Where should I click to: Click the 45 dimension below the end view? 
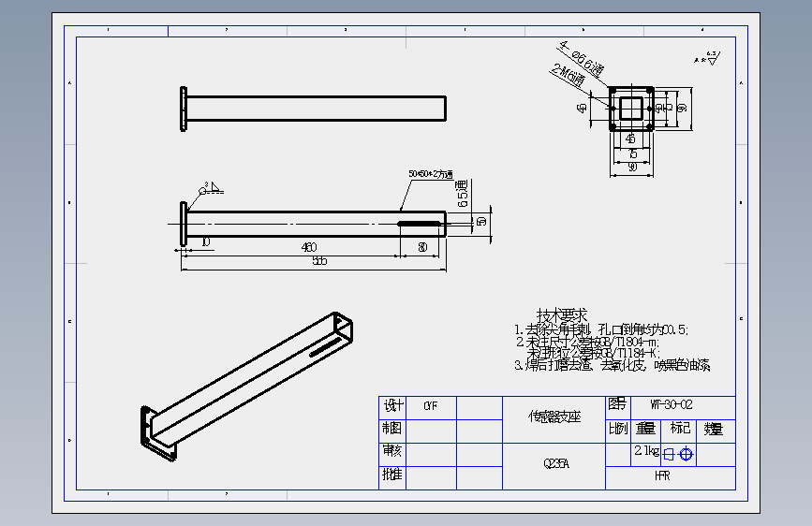(x=630, y=139)
